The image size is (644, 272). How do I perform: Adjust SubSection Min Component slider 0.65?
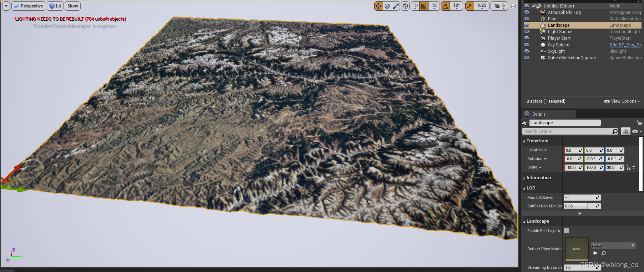click(582, 206)
